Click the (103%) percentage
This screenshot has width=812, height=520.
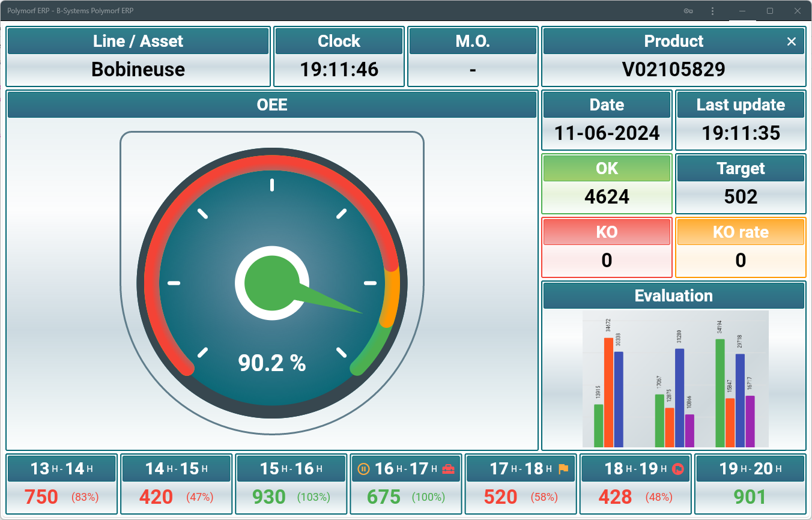click(314, 497)
